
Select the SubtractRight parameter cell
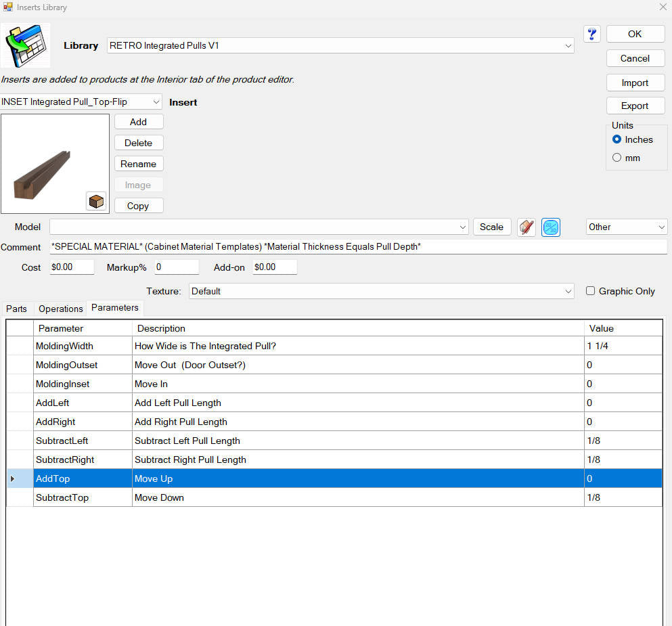(x=83, y=460)
